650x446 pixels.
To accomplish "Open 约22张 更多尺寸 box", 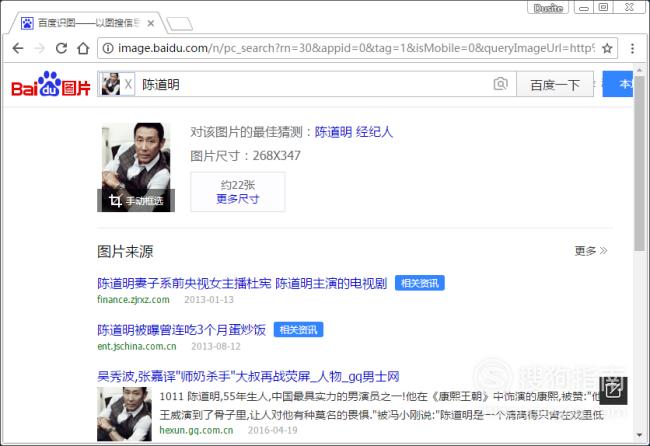I will pos(238,192).
